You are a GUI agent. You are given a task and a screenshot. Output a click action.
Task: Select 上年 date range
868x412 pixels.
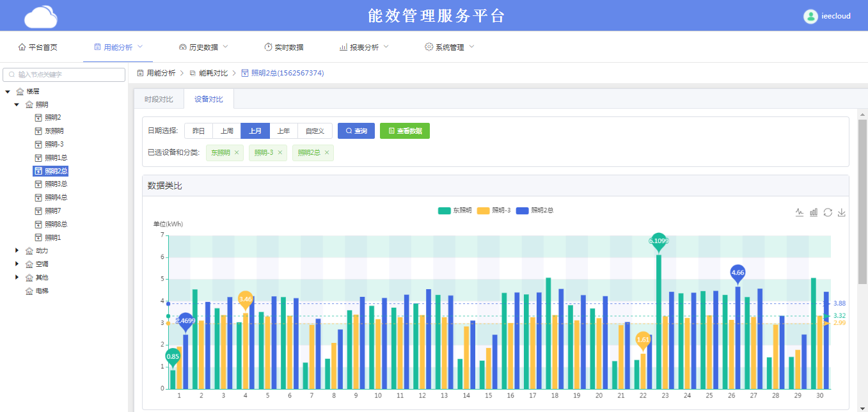283,131
